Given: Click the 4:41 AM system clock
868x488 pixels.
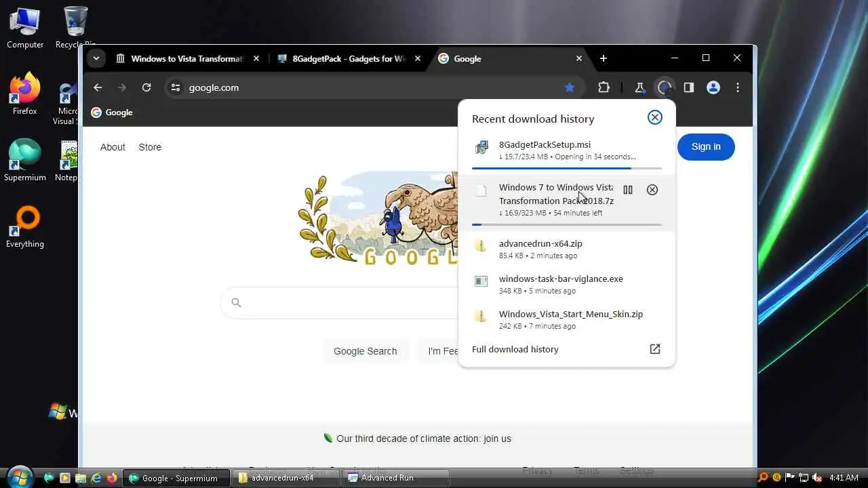Looking at the screenshot, I should tap(843, 478).
